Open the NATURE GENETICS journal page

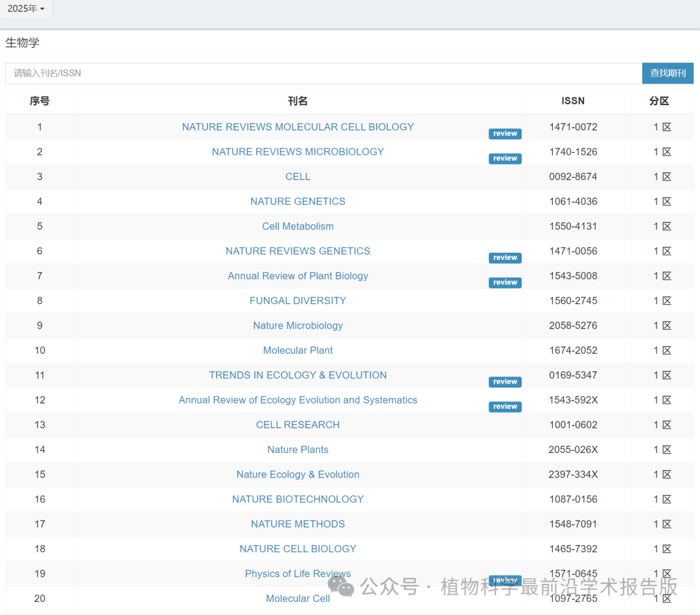tap(297, 202)
